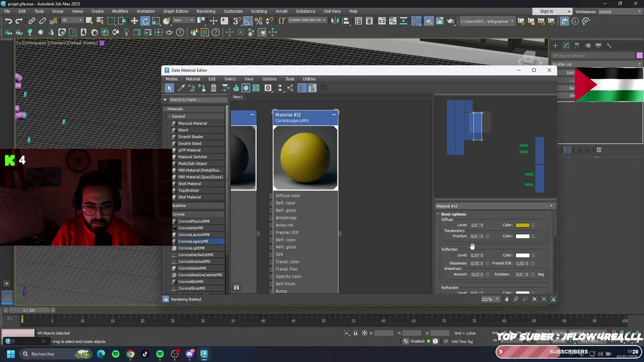Open the Options menu in Slate editor
Image resolution: width=644 pixels, height=362 pixels.
coord(269,79)
